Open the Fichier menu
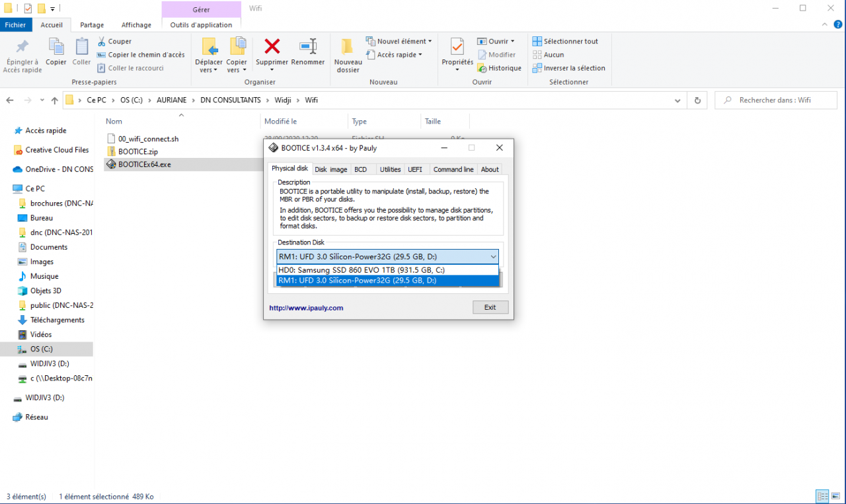 (x=15, y=24)
